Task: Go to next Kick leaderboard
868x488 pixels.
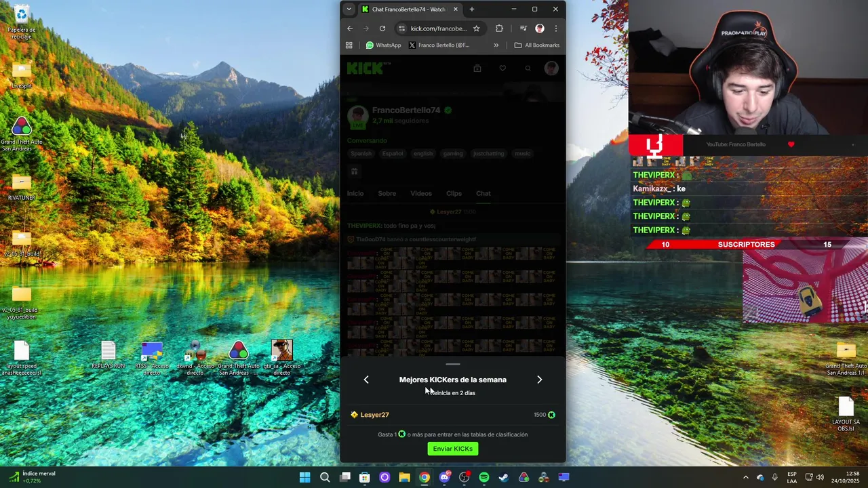Action: (540, 380)
